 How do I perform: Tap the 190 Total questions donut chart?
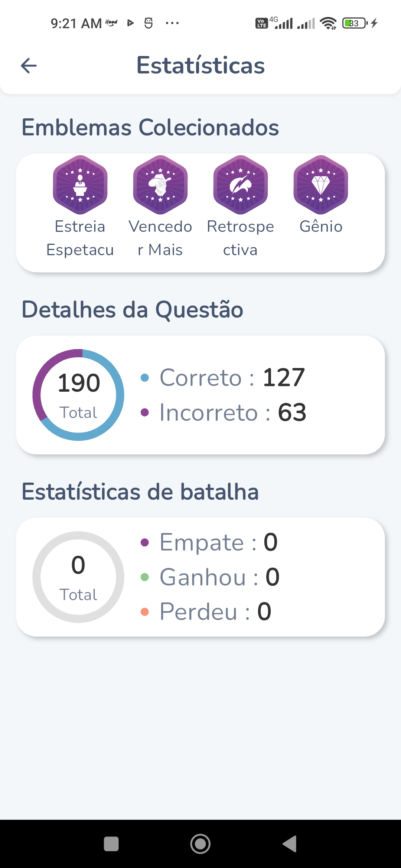click(78, 395)
